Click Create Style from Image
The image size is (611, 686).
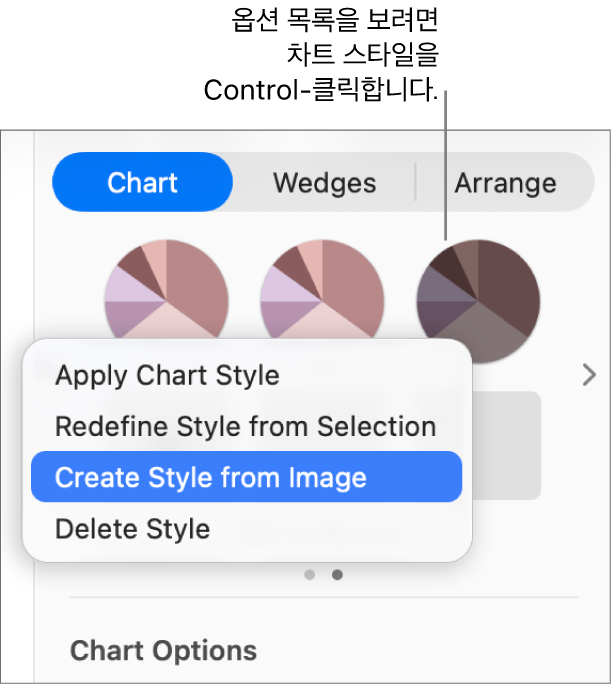point(211,478)
